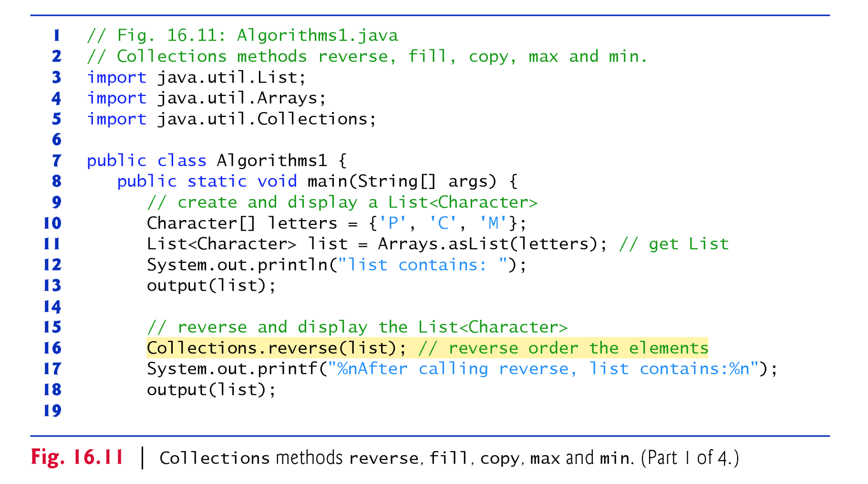Click line number 10
Viewport: 868px width, 484px height.
[x=52, y=223]
